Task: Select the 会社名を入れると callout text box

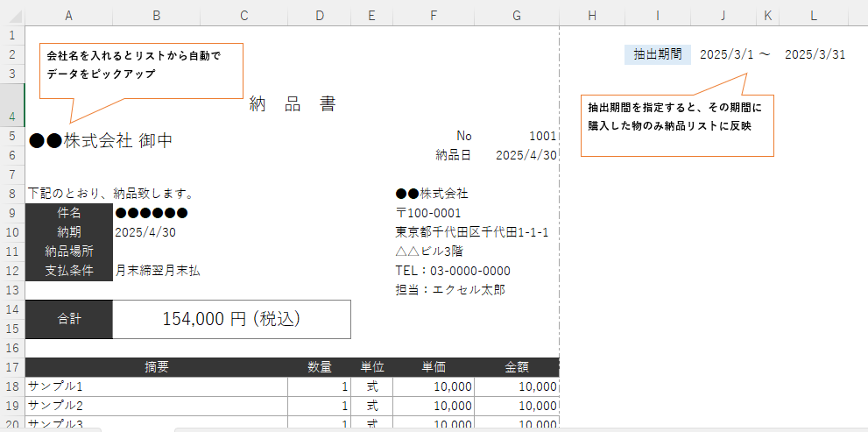Action: (141, 71)
